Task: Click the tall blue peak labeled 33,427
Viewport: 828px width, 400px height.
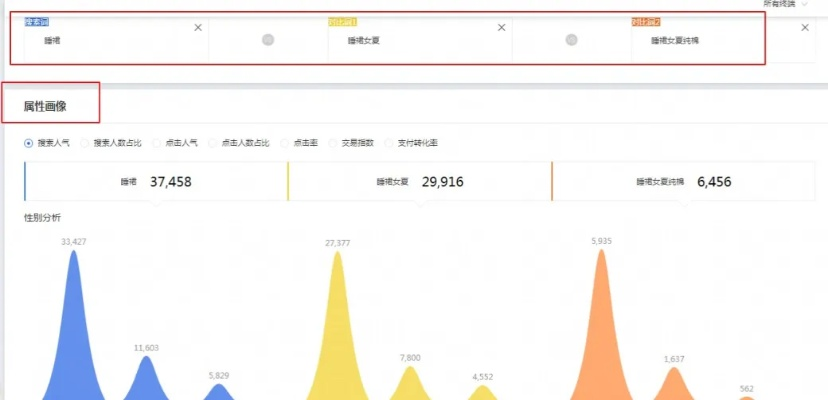Action: [x=73, y=320]
